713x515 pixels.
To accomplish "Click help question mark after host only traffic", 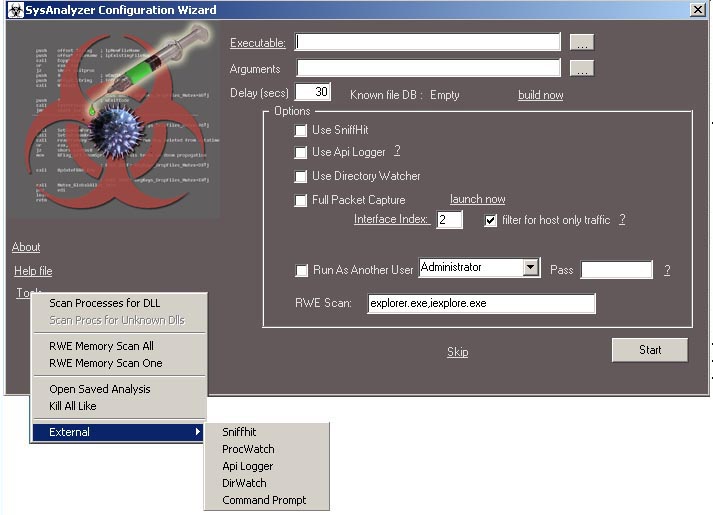I will point(622,220).
